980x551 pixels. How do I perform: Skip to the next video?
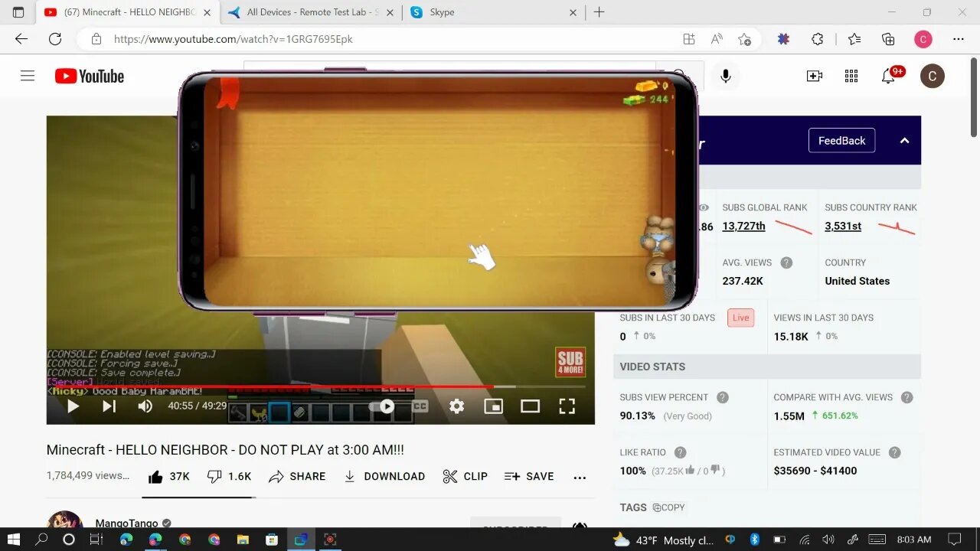click(x=109, y=406)
